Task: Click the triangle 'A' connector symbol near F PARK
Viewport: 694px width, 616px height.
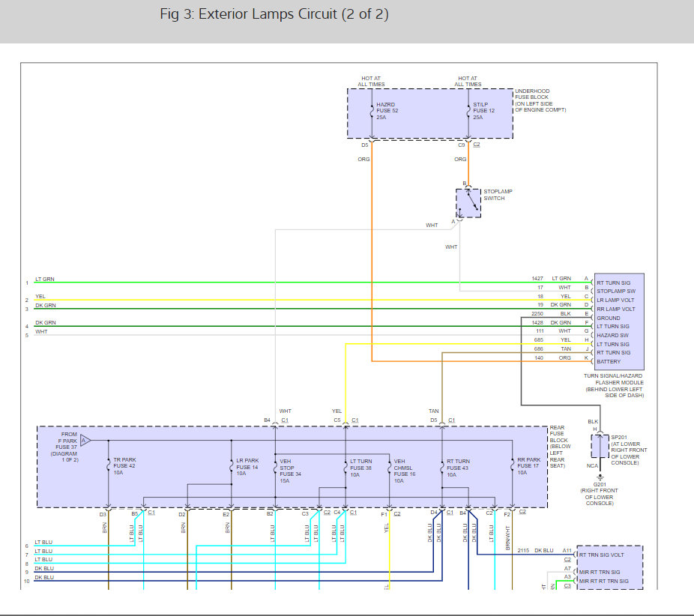Action: pyautogui.click(x=85, y=441)
